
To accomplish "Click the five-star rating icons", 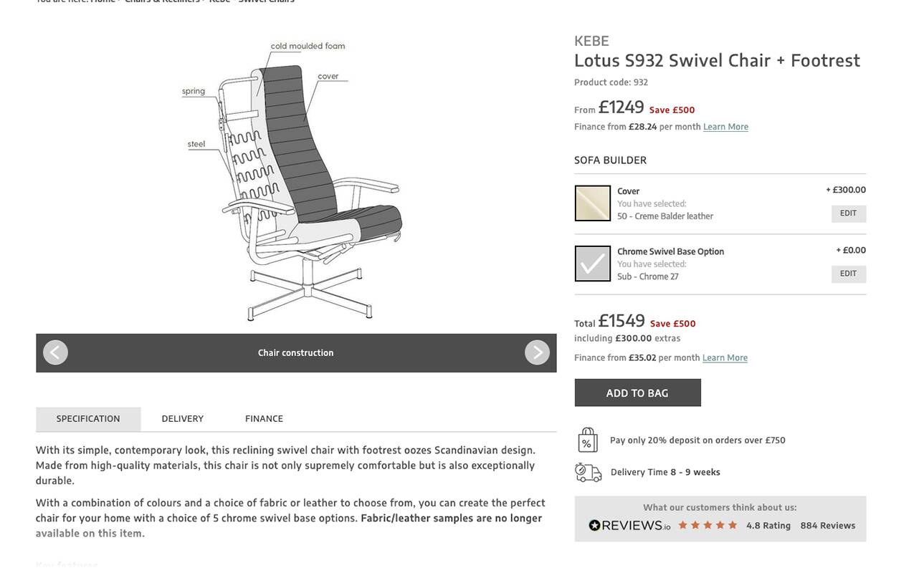I will tap(707, 524).
